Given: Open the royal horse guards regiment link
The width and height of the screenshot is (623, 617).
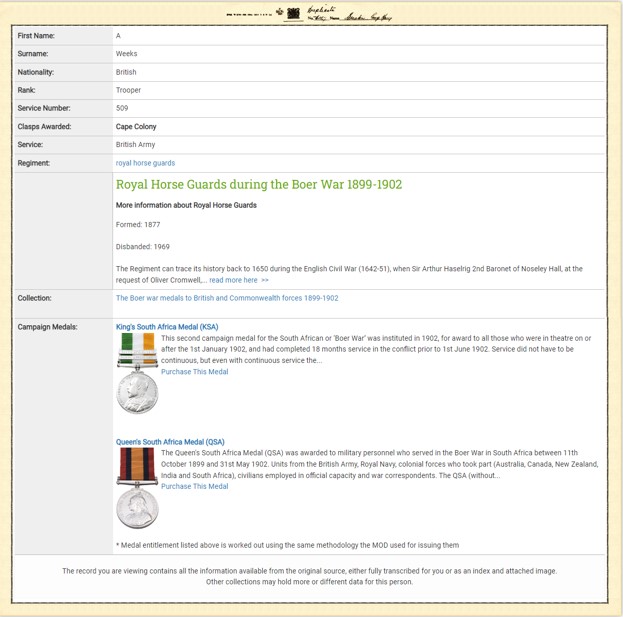Looking at the screenshot, I should 145,163.
